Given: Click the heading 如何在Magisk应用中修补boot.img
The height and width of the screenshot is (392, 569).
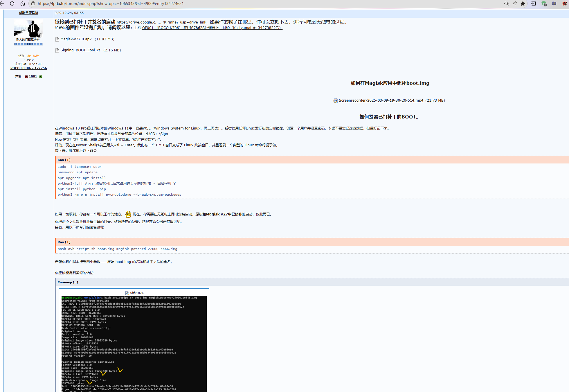Looking at the screenshot, I should 390,83.
